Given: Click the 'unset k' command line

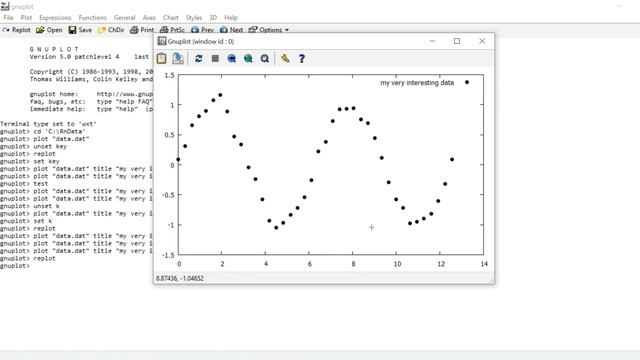Looking at the screenshot, I should tap(30, 206).
